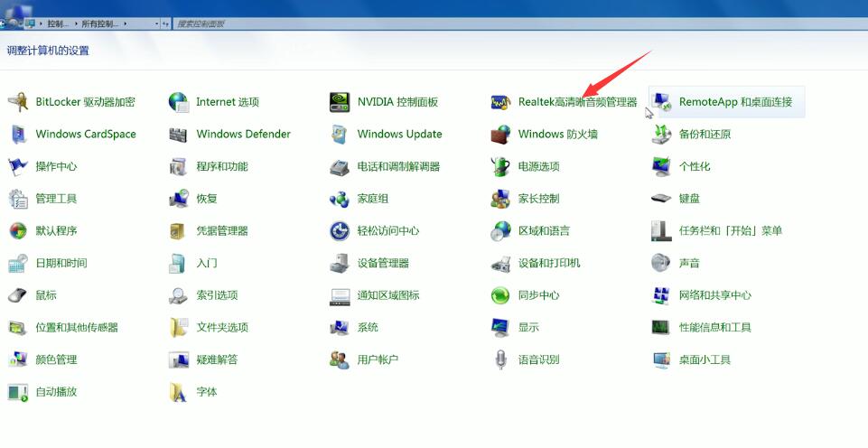
Task: Open 文件夹选项
Action: (x=209, y=327)
